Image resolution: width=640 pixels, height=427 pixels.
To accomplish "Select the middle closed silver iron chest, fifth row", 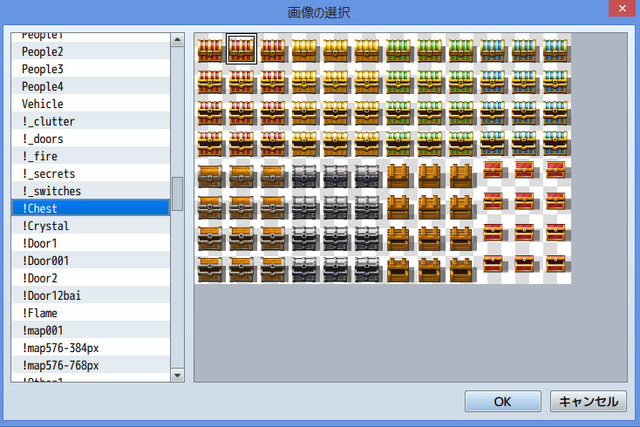I will [336, 176].
